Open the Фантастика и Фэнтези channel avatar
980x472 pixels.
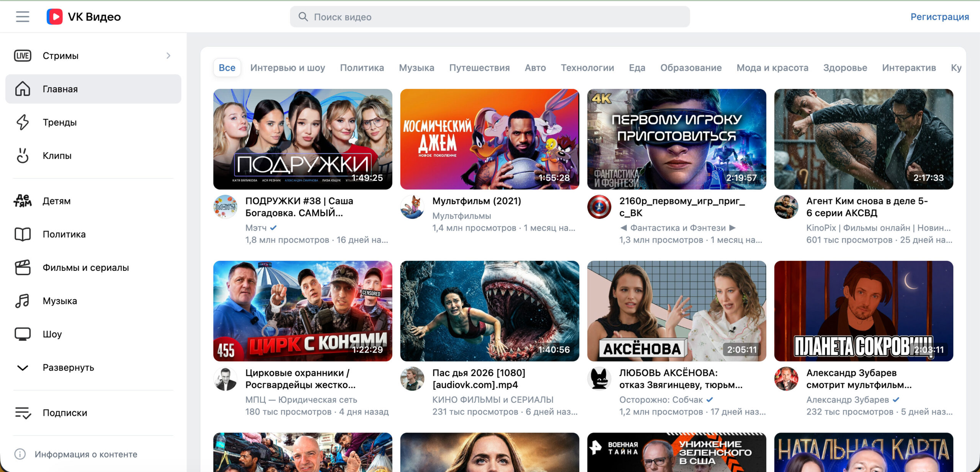tap(599, 207)
